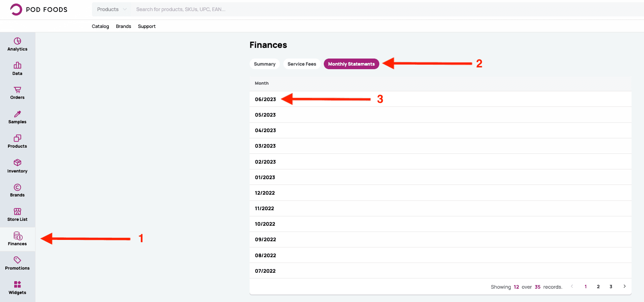
Task: Select the Finances sidebar icon
Action: pyautogui.click(x=17, y=236)
